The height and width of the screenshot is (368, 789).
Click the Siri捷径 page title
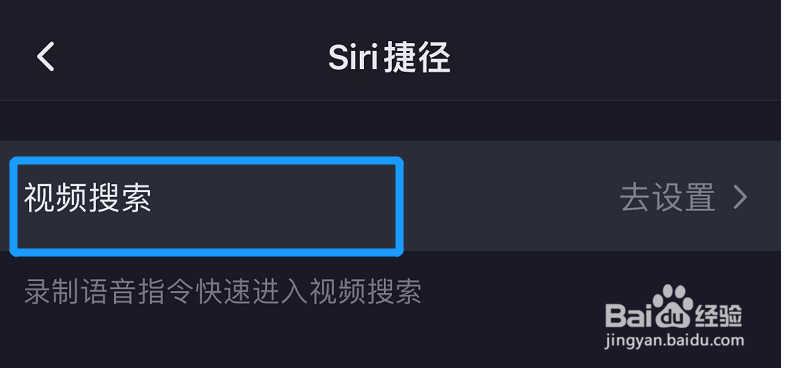pos(389,57)
